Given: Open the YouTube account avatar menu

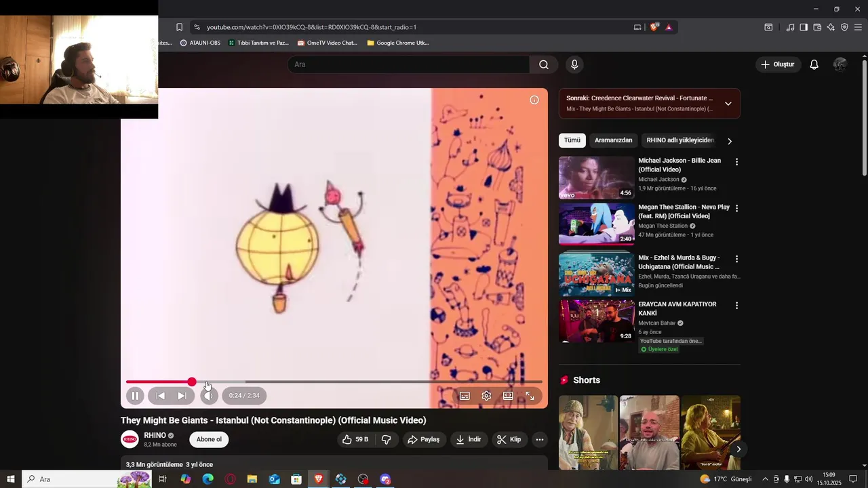Looking at the screenshot, I should tap(840, 64).
